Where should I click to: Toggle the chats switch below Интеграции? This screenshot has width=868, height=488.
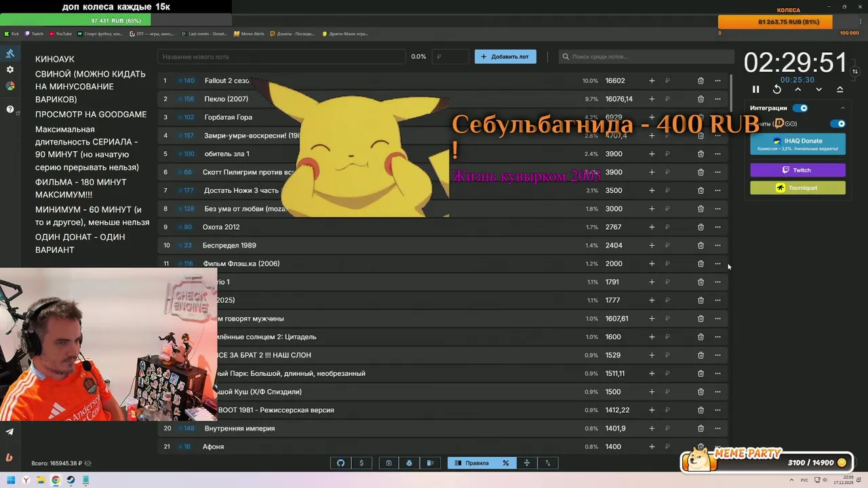coord(838,123)
